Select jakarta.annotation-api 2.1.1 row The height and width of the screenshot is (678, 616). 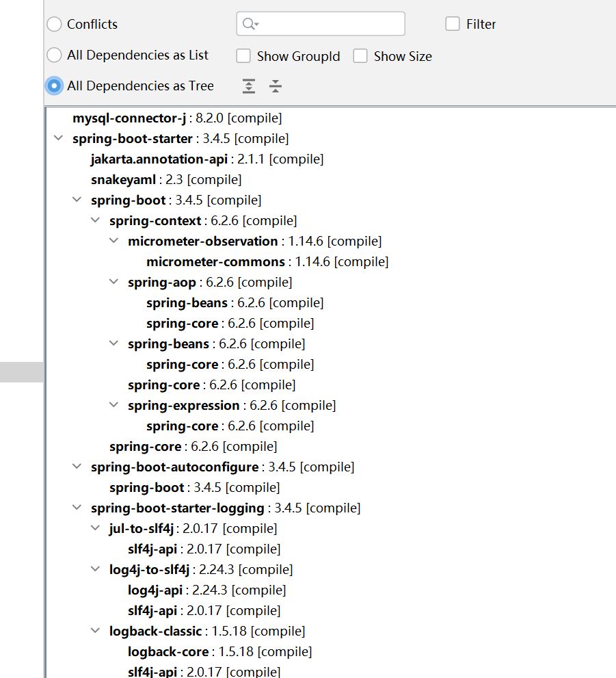click(x=207, y=159)
